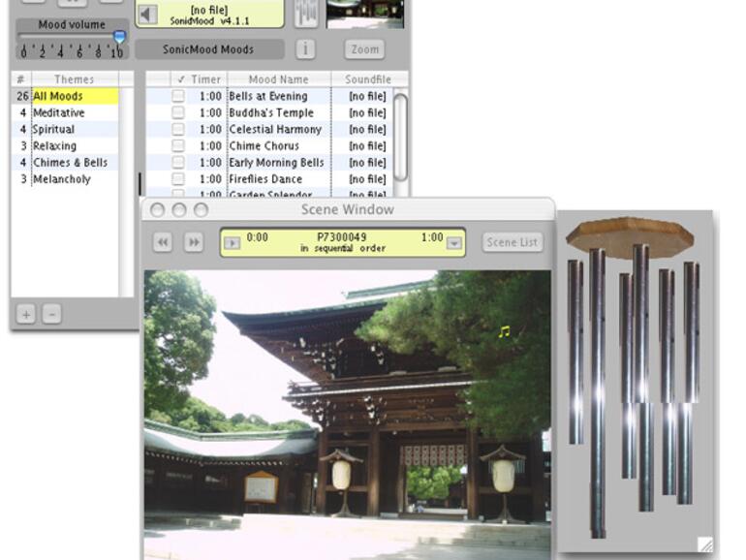This screenshot has width=746, height=560.
Task: Open the SonicMood Moods selector
Action: tap(208, 49)
